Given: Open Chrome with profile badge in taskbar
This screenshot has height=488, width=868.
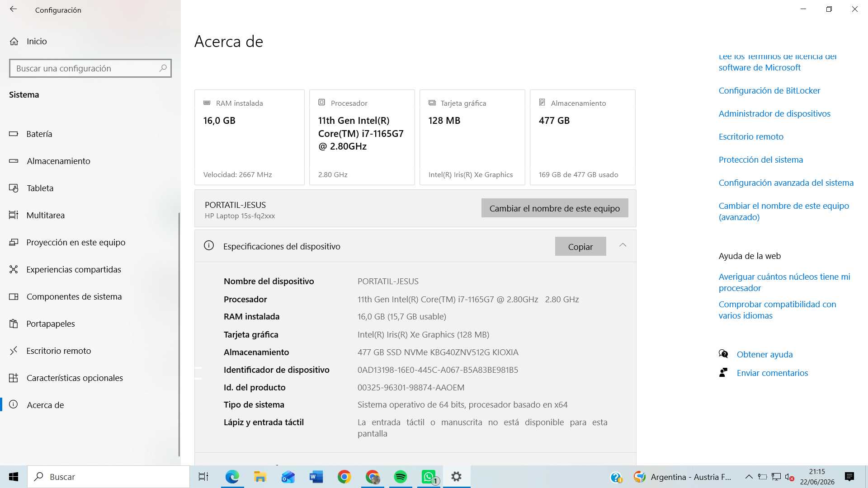Looking at the screenshot, I should [373, 477].
